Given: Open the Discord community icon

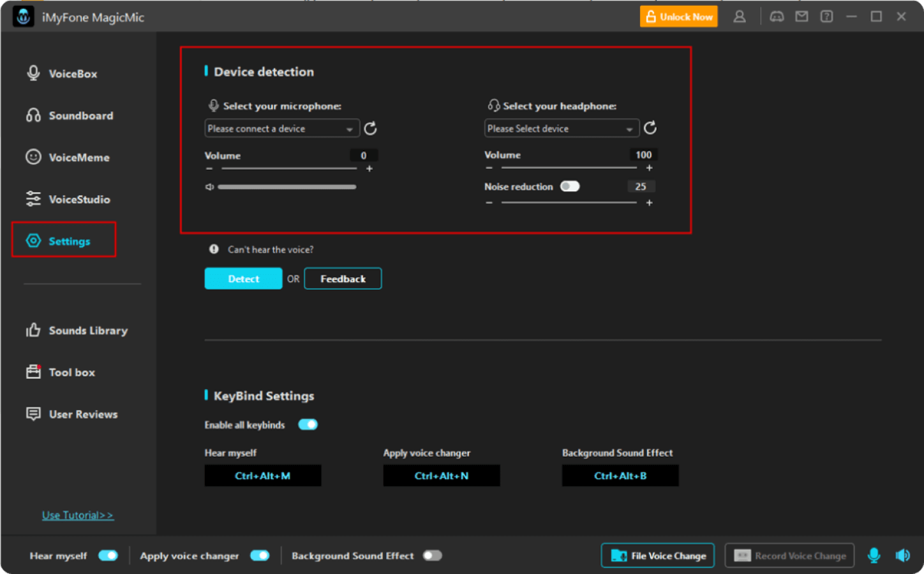Looking at the screenshot, I should (777, 17).
